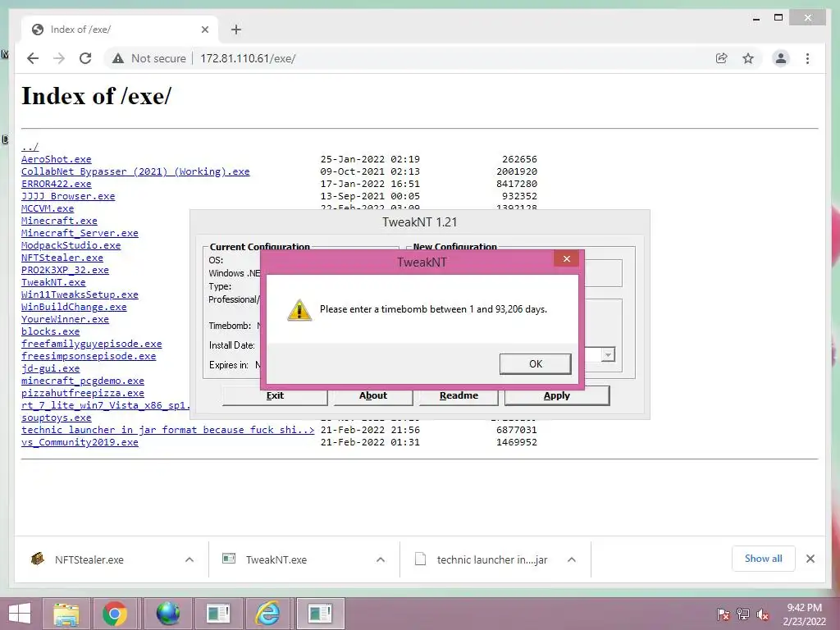Image resolution: width=840 pixels, height=630 pixels.
Task: Download JJJJ_Browser.exe
Action: (68, 196)
